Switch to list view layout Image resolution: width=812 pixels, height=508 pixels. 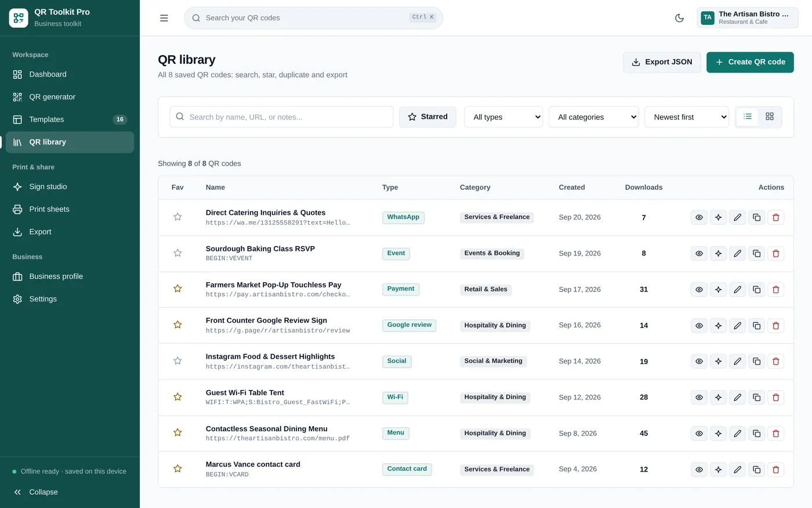coord(748,117)
